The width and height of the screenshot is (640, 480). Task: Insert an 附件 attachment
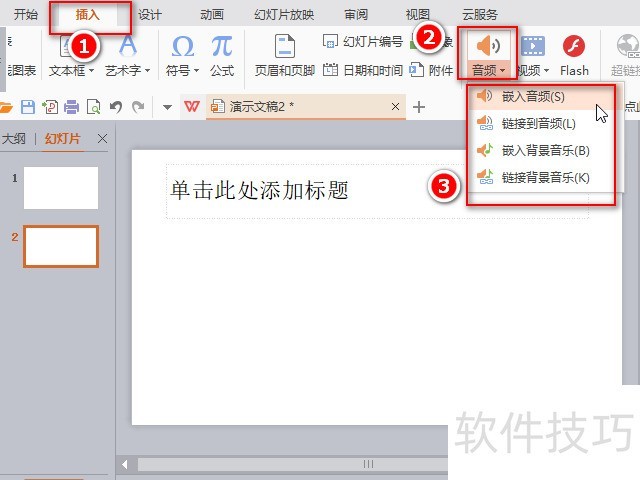(x=431, y=70)
